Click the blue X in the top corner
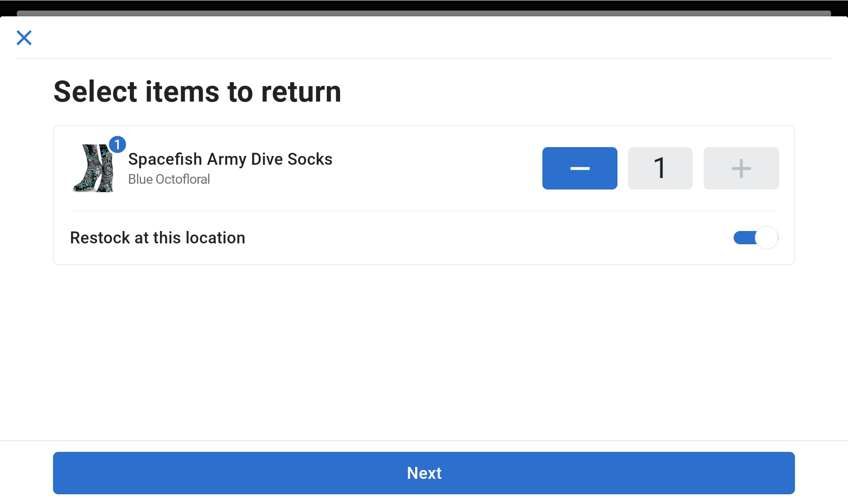This screenshot has height=504, width=848. [x=24, y=38]
